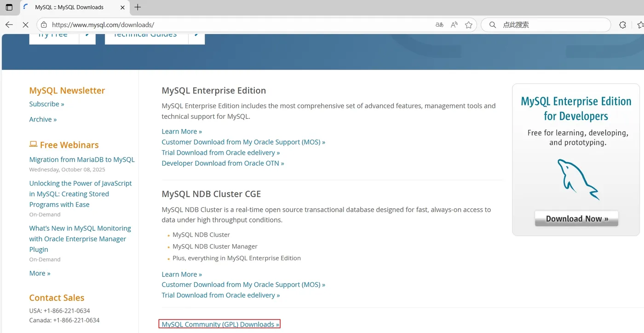
Task: Click the Download Now button
Action: [577, 219]
